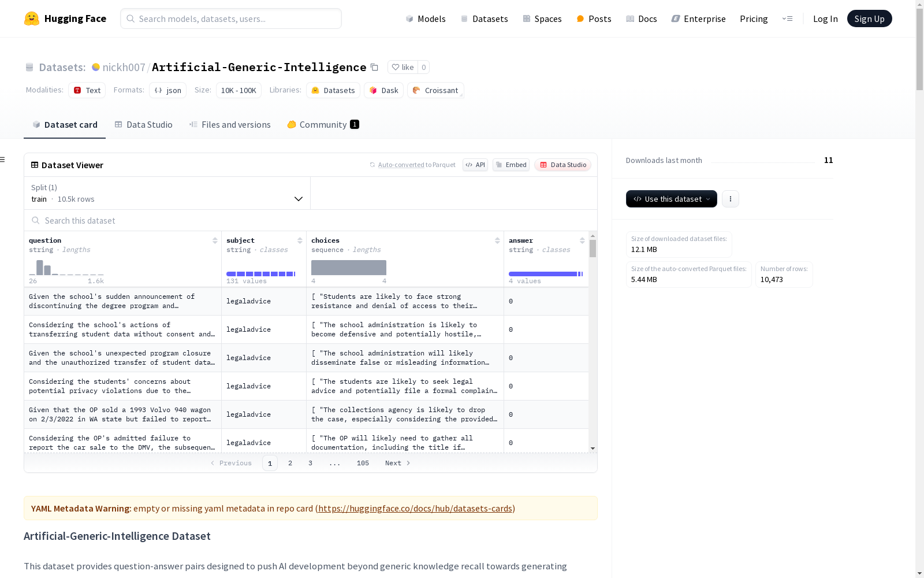This screenshot has width=924, height=578.
Task: Click the answer classes distribution bar
Action: pos(546,274)
